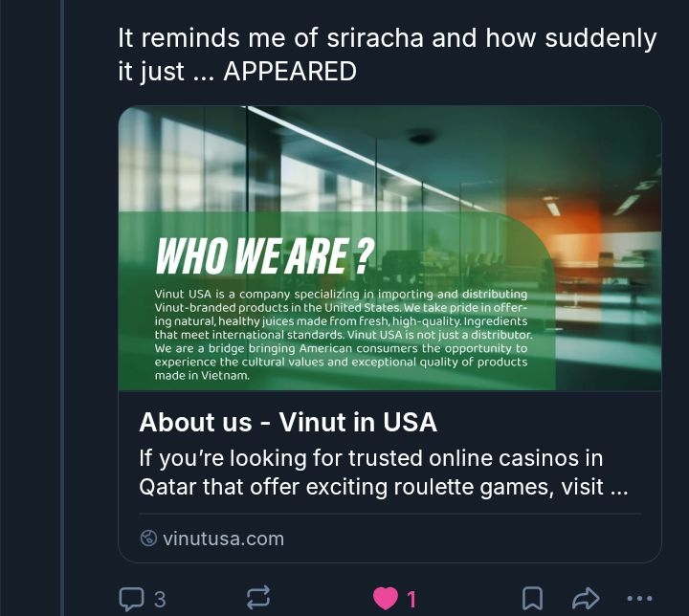Click the Vinut USA paragraph in the image
689x616 pixels.
pos(342,335)
